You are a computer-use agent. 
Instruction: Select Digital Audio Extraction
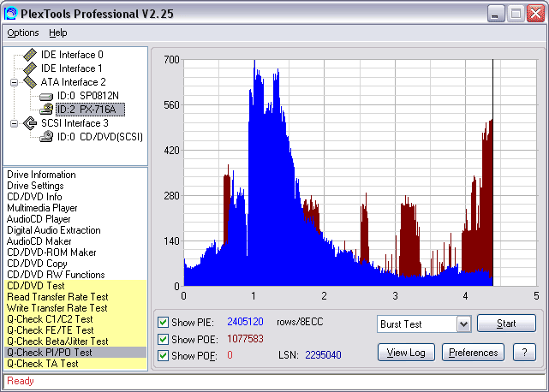pos(54,230)
